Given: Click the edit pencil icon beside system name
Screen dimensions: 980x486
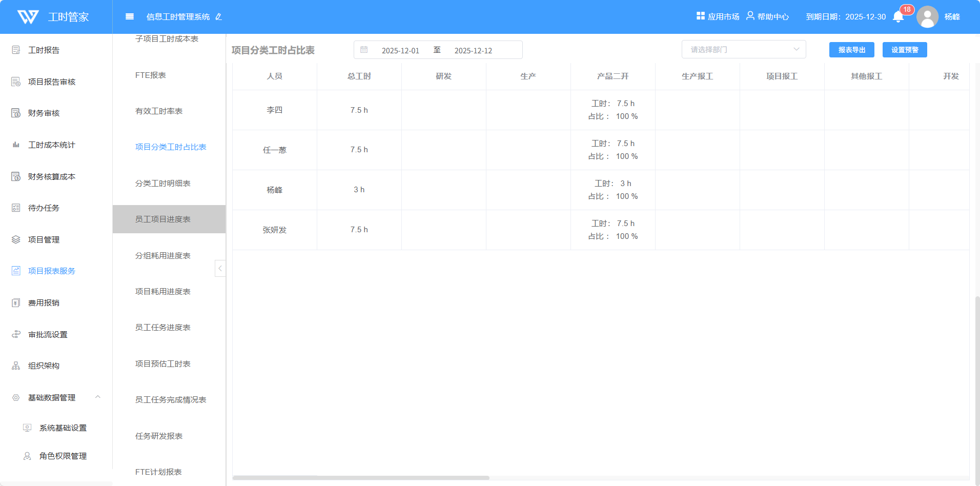Looking at the screenshot, I should [x=219, y=17].
